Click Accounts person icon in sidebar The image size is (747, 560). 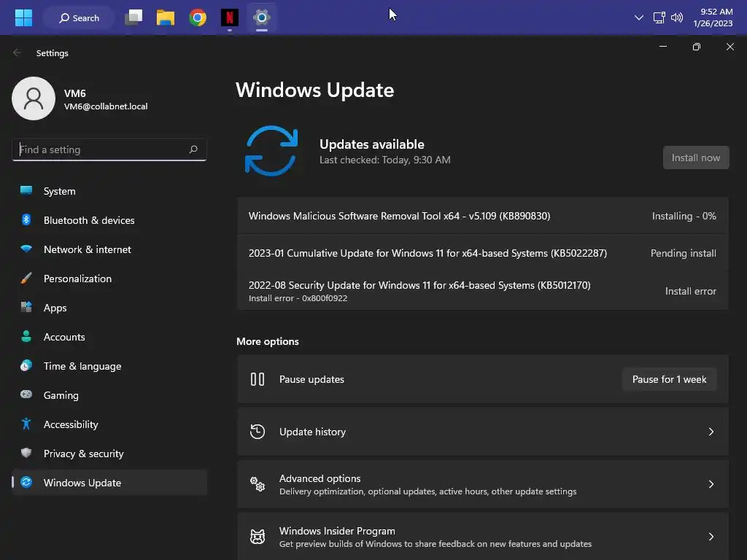[x=26, y=336]
